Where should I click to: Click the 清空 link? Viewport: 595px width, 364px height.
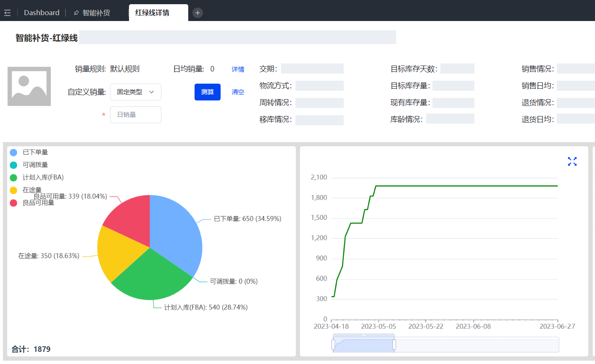point(238,92)
